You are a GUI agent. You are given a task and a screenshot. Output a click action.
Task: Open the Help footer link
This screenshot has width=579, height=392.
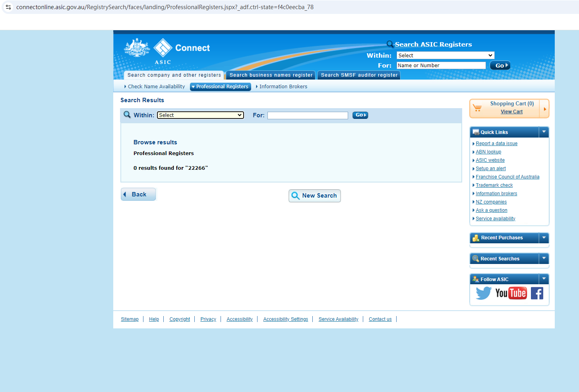coord(154,319)
